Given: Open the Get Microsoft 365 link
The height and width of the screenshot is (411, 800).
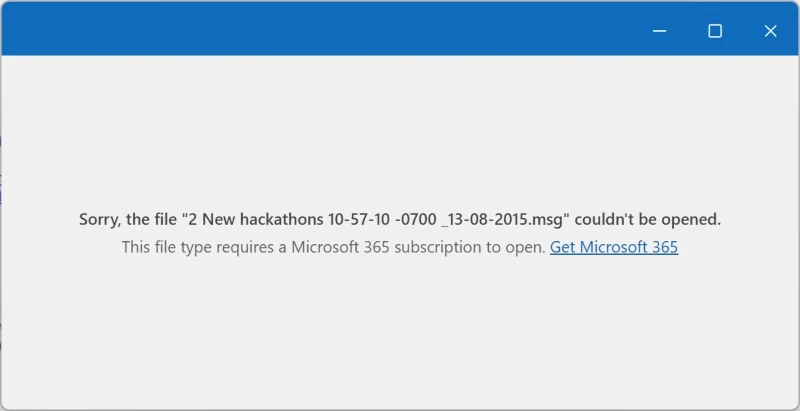Looking at the screenshot, I should [x=613, y=247].
